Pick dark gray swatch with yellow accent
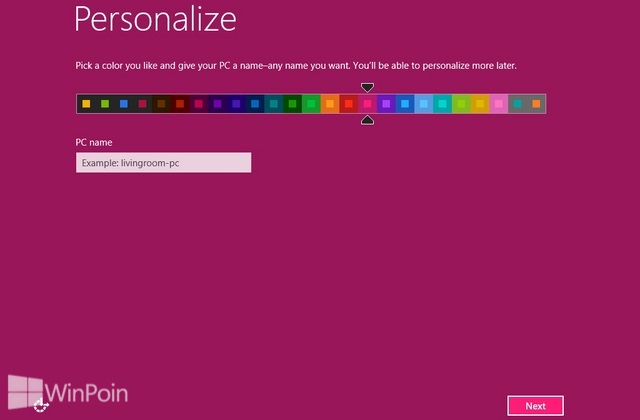Image resolution: width=640 pixels, height=420 pixels. (x=86, y=104)
